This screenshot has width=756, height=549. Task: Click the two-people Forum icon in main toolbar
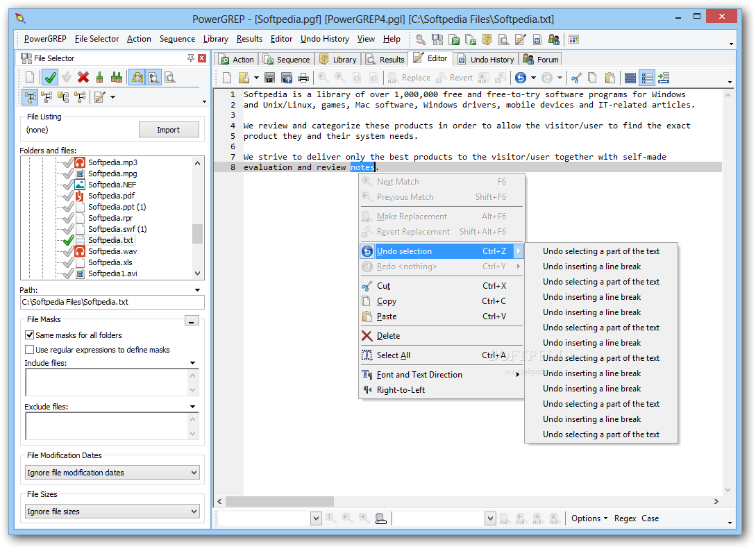554,40
